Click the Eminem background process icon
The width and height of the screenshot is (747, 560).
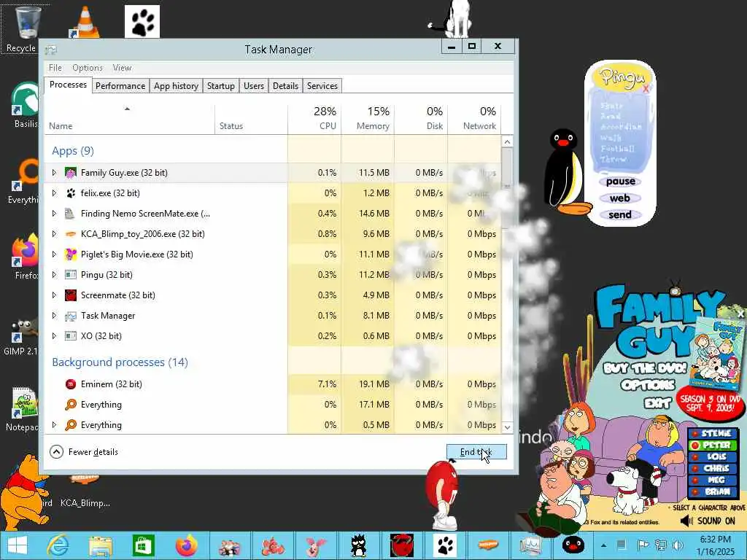pyautogui.click(x=71, y=384)
